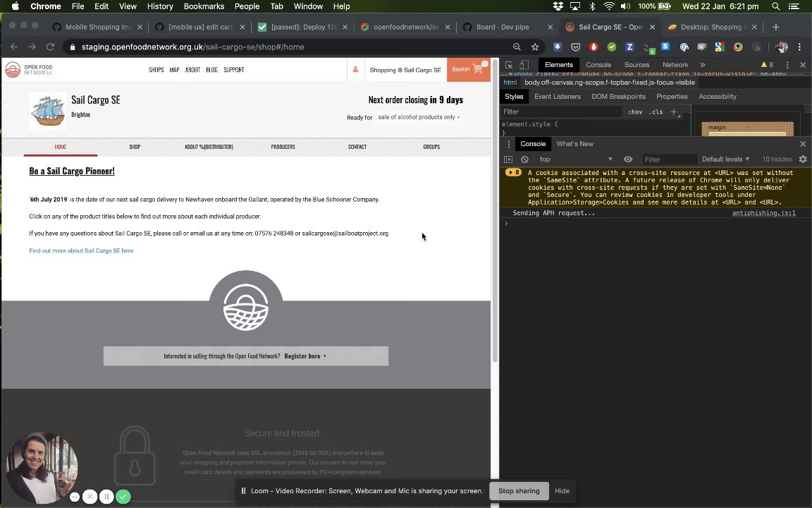Click the Sail Cargo SE ship logo
This screenshot has width=812, height=508.
point(48,110)
